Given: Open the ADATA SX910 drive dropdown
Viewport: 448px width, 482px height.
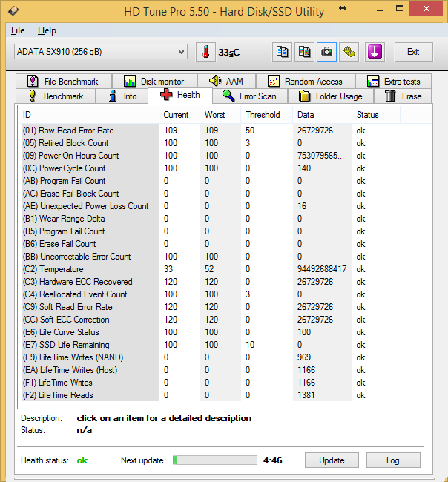Looking at the screenshot, I should tap(101, 52).
